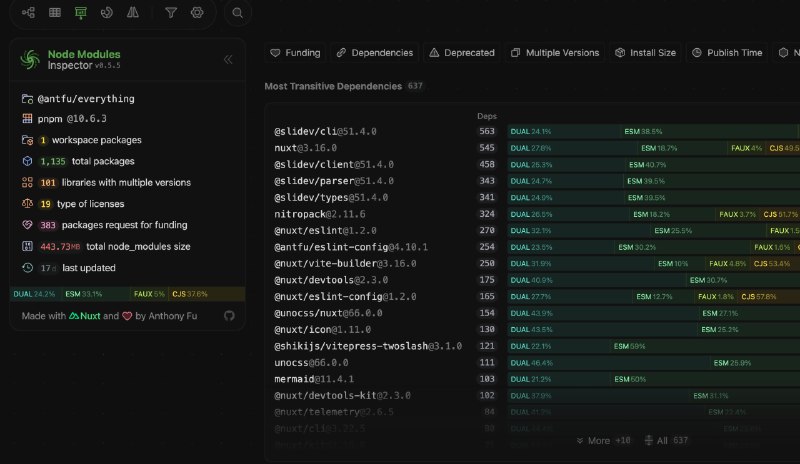Viewport: 800px width, 464px height.
Task: Select the Deprecated tab
Action: tap(461, 53)
